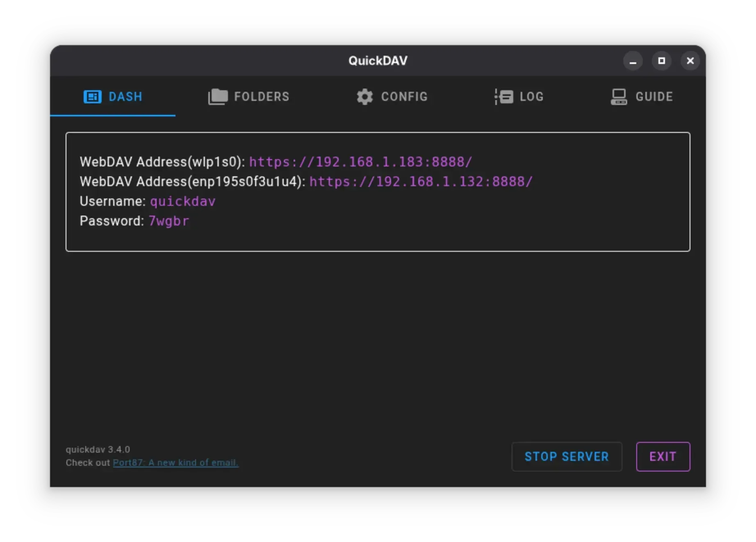Click the folder icon beside FOLDERS
756x542 pixels.
coord(218,97)
